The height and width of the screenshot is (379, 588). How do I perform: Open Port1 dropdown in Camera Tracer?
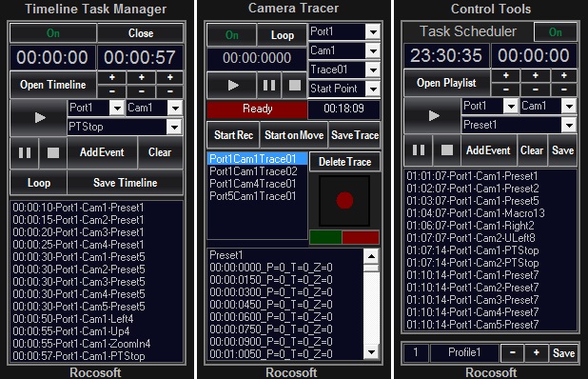point(373,31)
